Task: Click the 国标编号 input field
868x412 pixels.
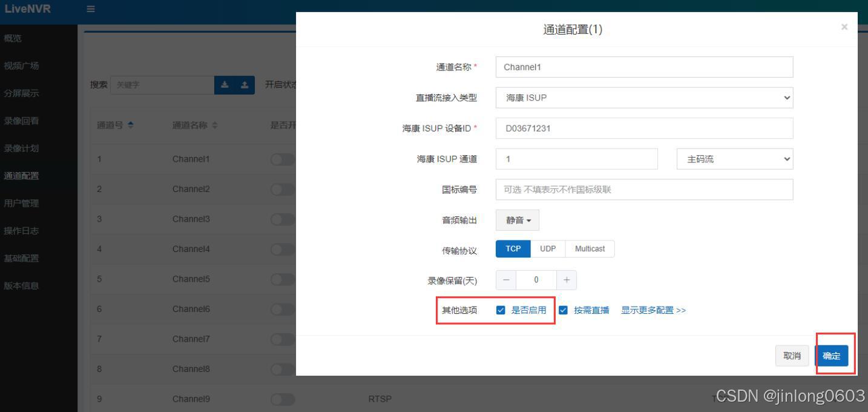Action: 643,189
